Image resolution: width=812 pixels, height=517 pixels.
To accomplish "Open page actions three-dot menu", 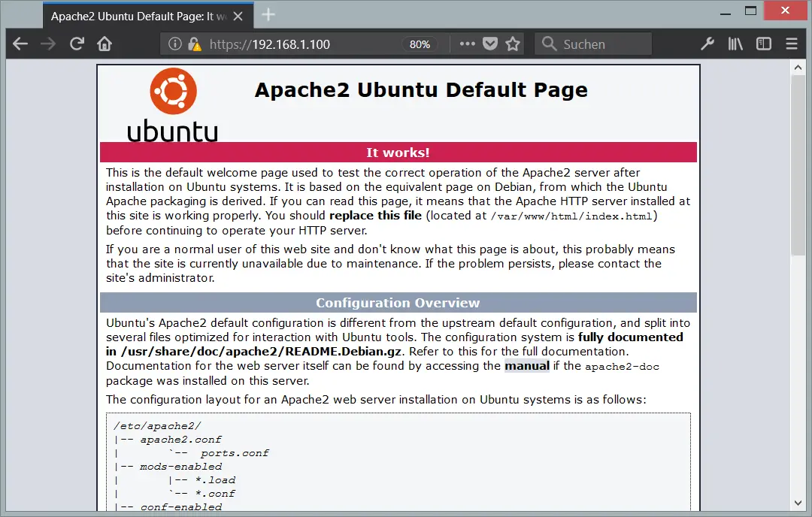I will 467,44.
